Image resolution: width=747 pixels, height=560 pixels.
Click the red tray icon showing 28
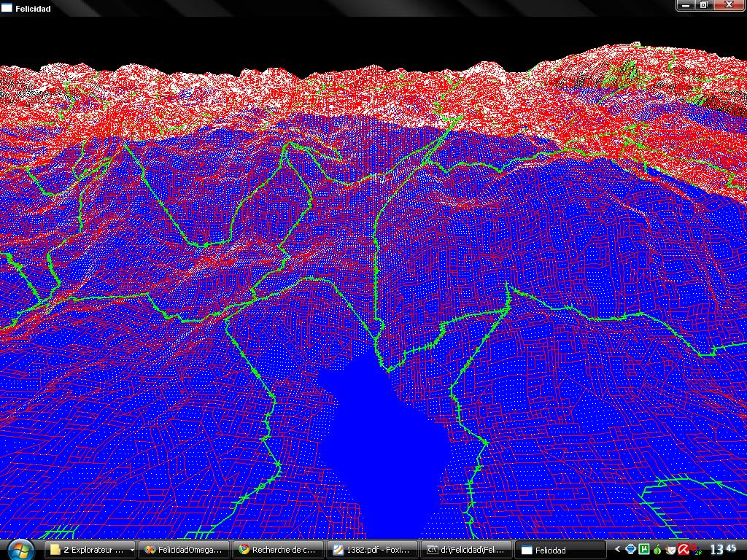pos(697,549)
